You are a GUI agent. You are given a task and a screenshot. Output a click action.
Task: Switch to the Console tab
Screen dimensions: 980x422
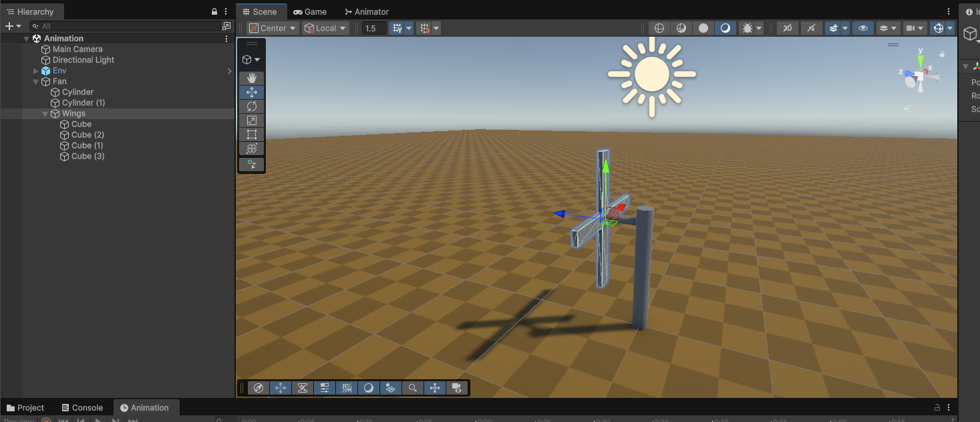tap(82, 408)
